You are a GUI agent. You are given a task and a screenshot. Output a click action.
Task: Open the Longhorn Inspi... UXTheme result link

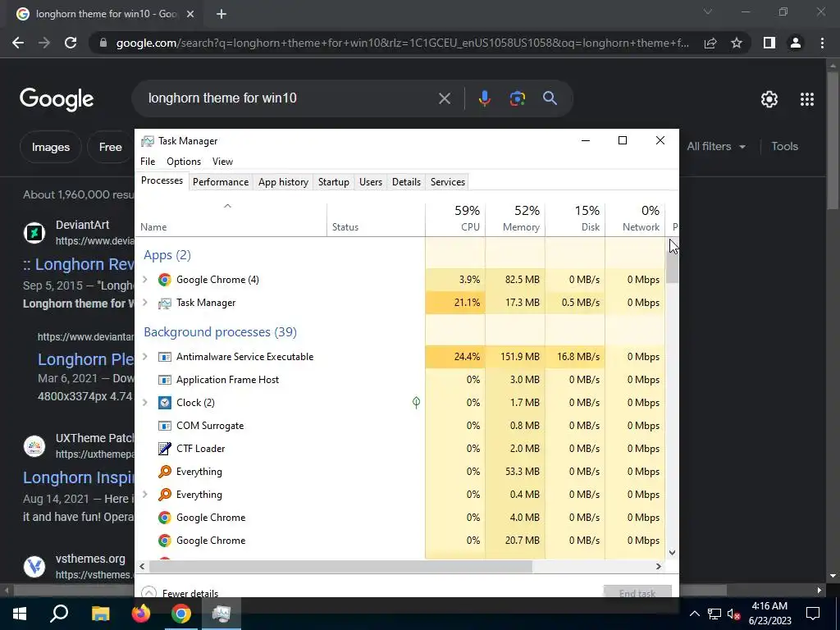coord(78,477)
